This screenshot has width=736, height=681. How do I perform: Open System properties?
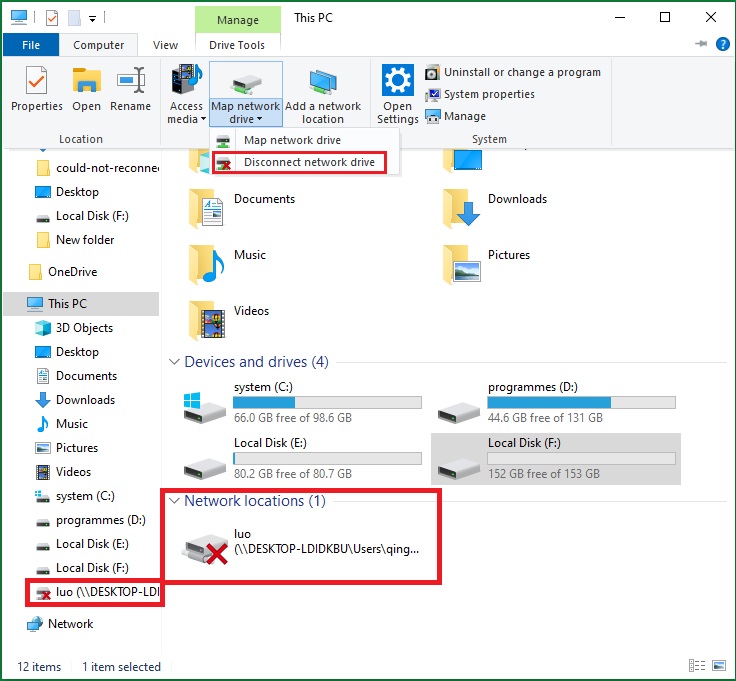coord(480,94)
